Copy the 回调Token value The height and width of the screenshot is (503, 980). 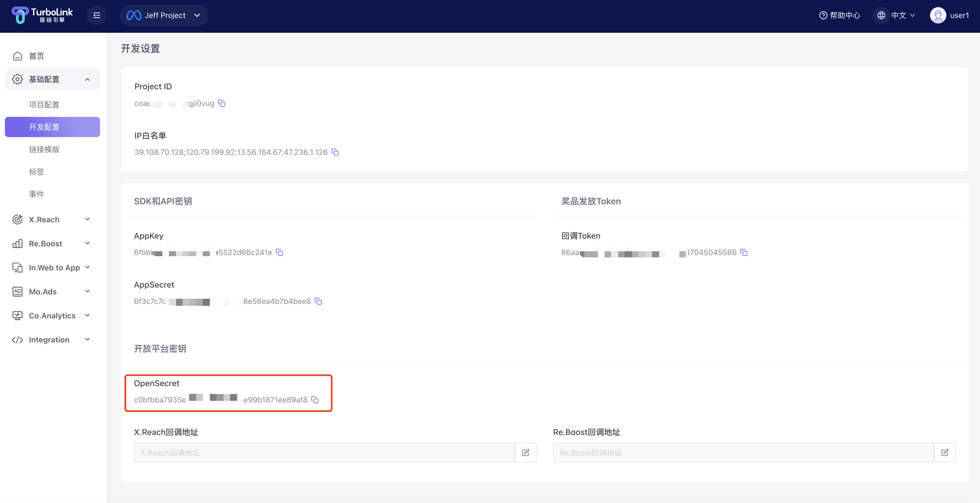[x=744, y=252]
